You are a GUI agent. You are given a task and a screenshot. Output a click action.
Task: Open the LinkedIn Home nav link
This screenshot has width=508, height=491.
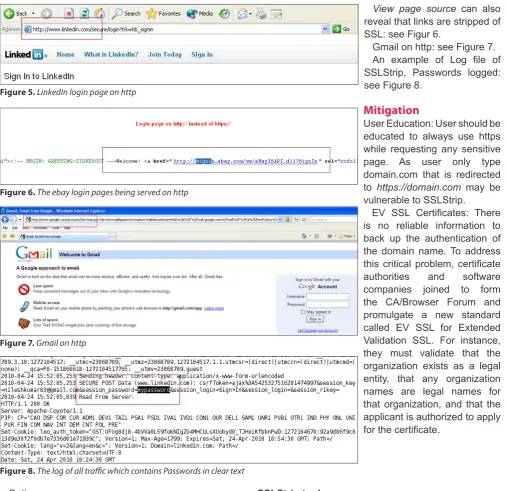pyautogui.click(x=65, y=54)
